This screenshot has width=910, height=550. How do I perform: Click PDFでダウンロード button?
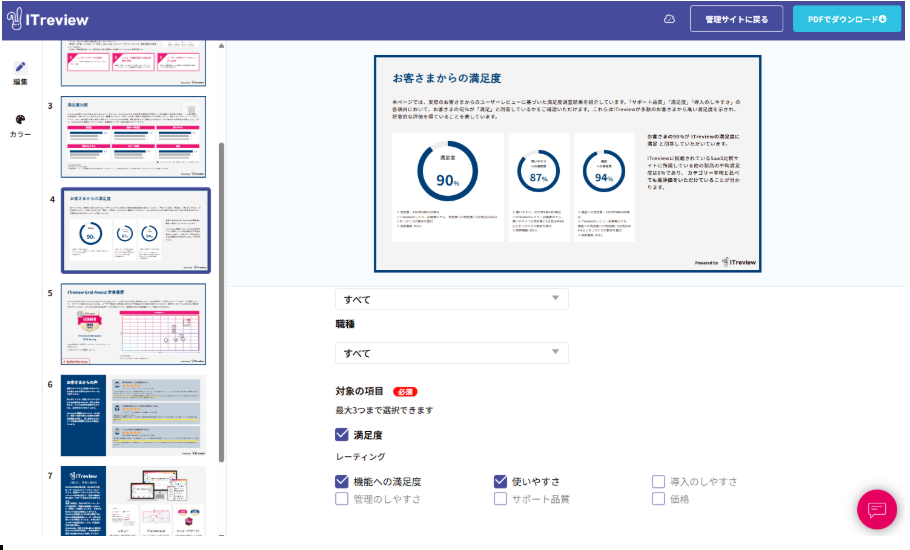pos(846,19)
